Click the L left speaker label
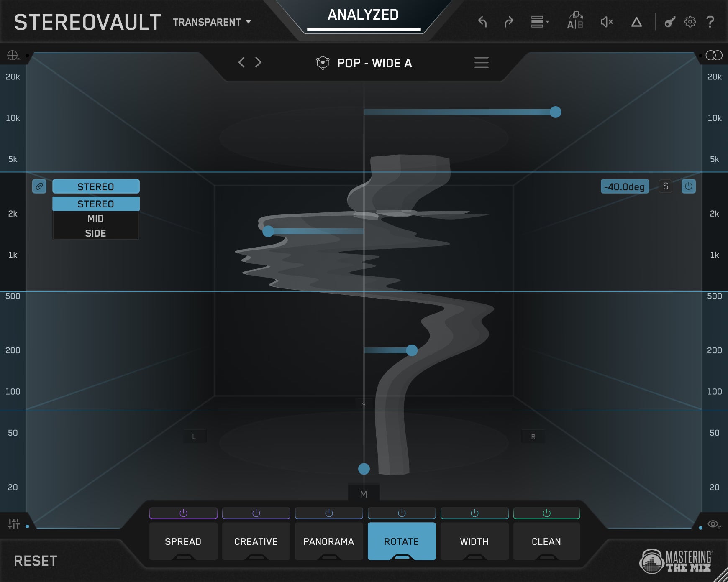The image size is (728, 582). (x=194, y=436)
